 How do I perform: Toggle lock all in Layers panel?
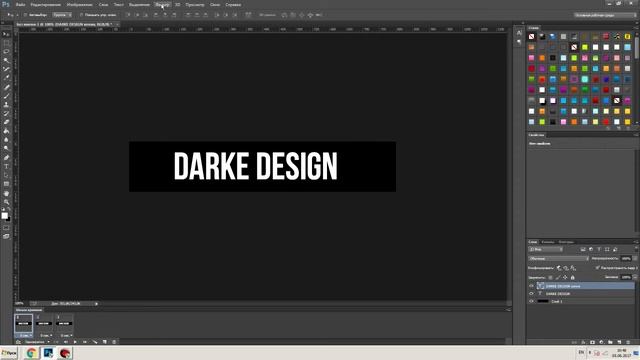(x=573, y=278)
